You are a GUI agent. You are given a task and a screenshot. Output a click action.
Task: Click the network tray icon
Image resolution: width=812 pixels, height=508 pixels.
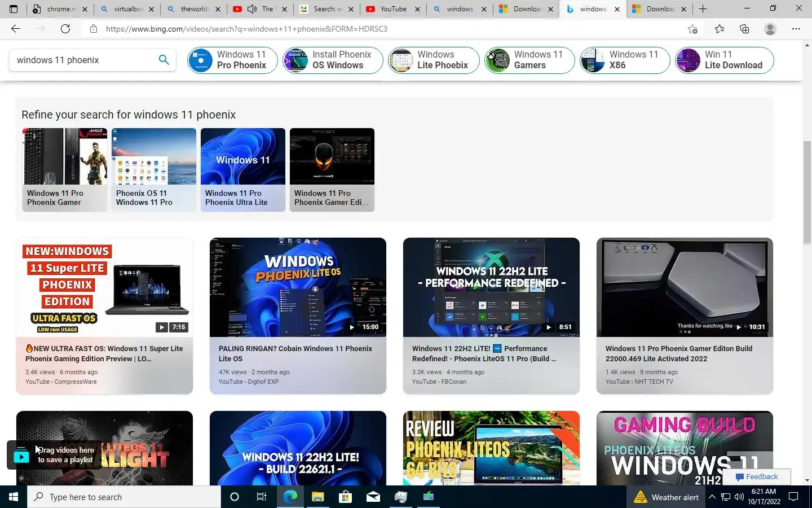click(726, 497)
